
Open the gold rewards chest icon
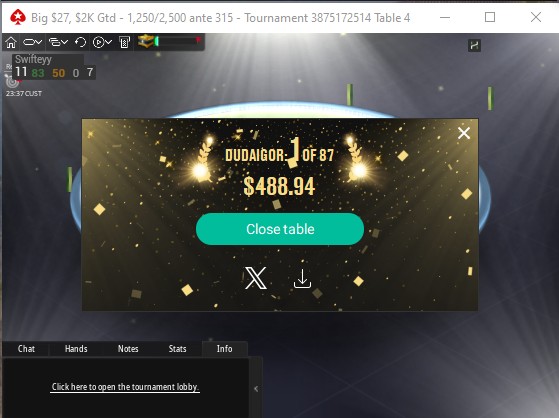pos(145,41)
